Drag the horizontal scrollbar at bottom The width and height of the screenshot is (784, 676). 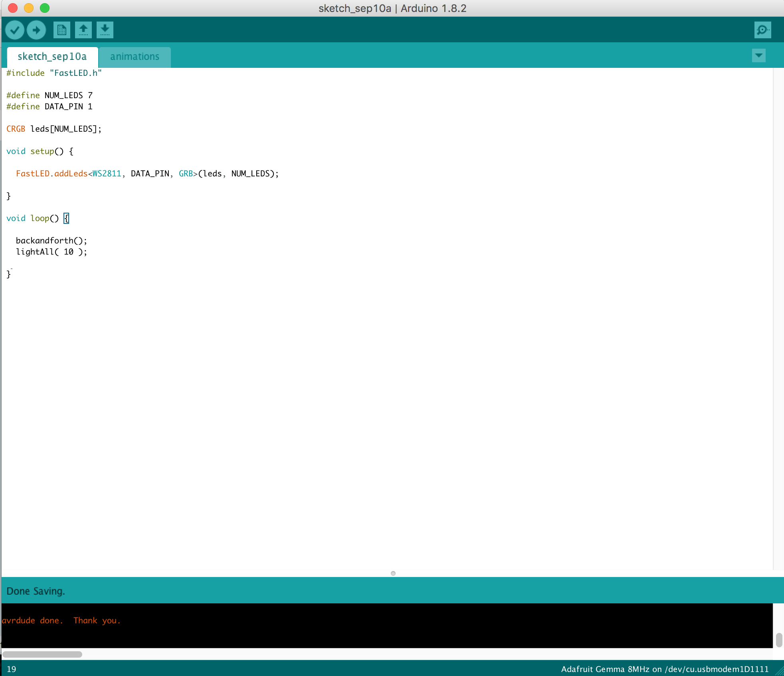coord(44,653)
